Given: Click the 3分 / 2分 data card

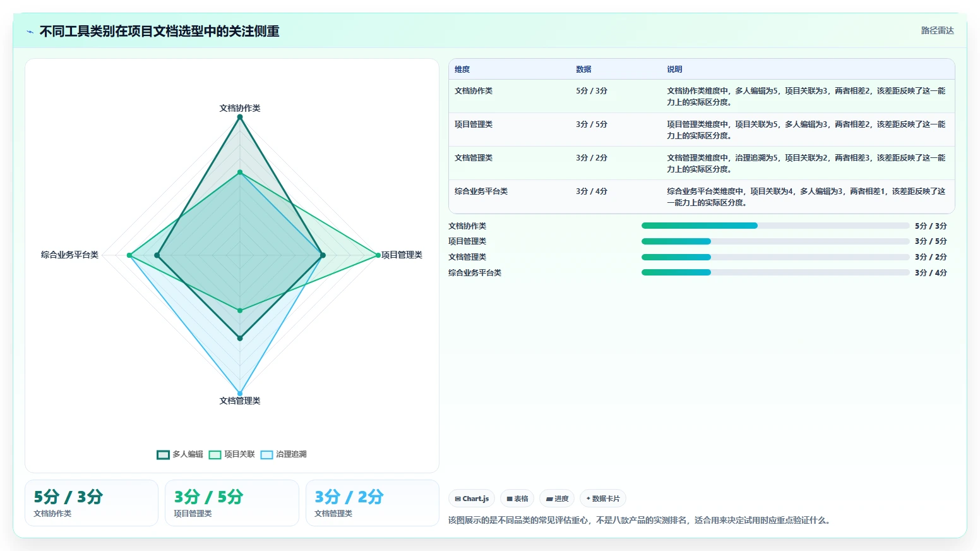Looking at the screenshot, I should 373,503.
